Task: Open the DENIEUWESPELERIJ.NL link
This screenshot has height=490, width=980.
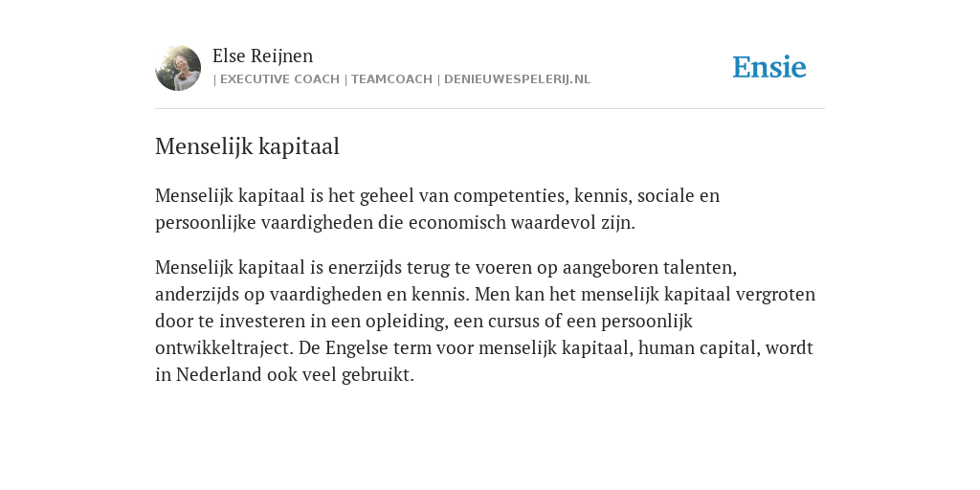Action: 517,79
